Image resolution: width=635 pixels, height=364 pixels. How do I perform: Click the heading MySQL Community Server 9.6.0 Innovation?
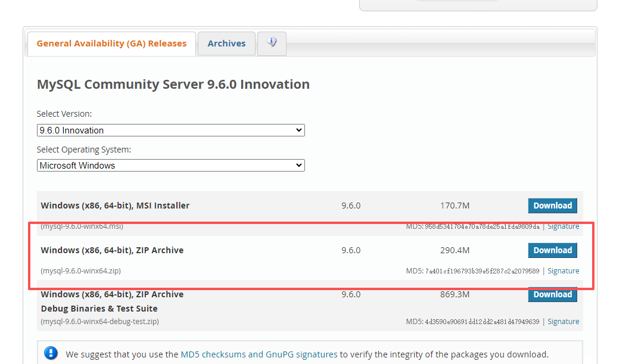[x=173, y=84]
